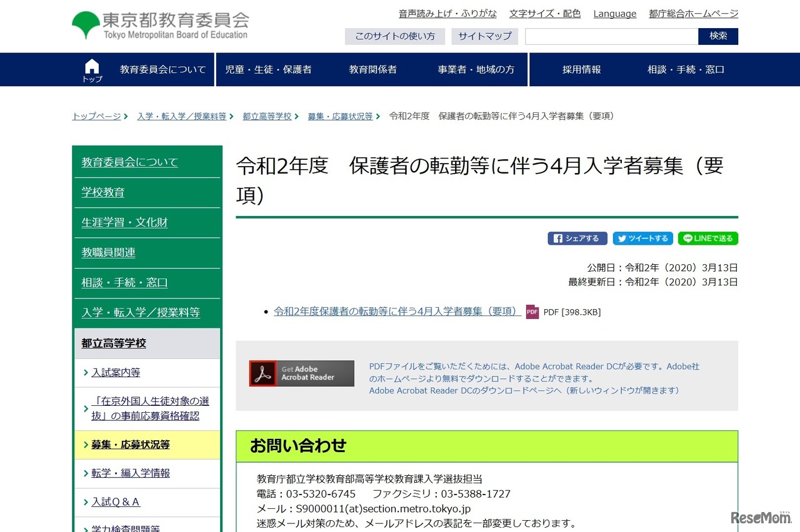The width and height of the screenshot is (800, 532).
Task: Open the 教育関係者 menu item
Action: click(x=372, y=69)
